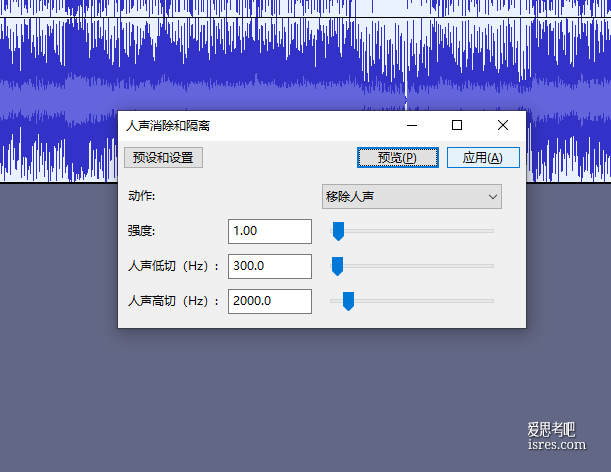Click the 人声低切 field showing 300.0
The height and width of the screenshot is (472, 611).
tap(270, 266)
